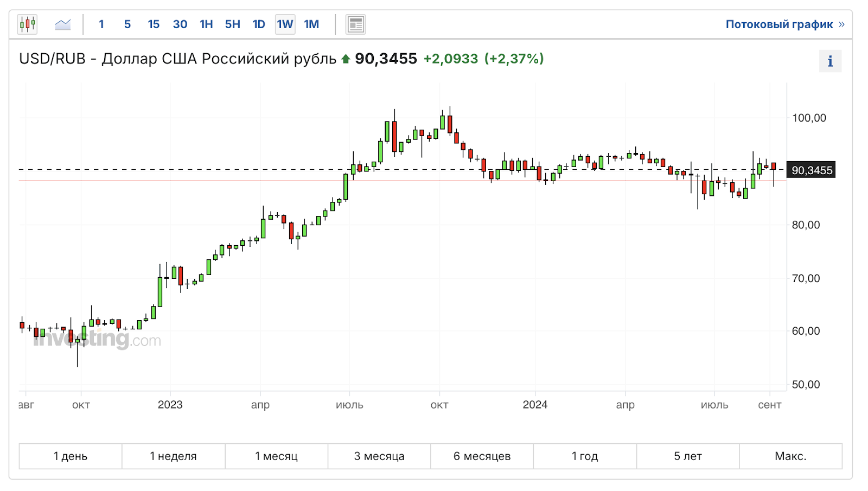Viewport: 868px width, 491px height.
Task: Open the Потоковый график link
Action: [785, 24]
